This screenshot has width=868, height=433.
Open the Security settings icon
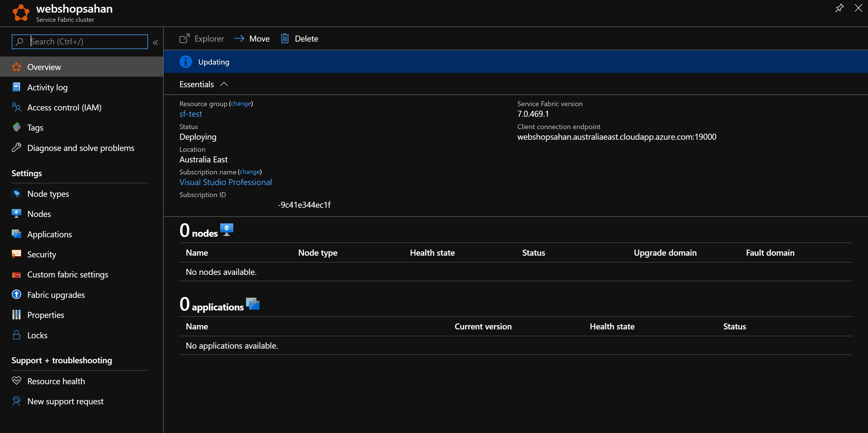tap(16, 254)
